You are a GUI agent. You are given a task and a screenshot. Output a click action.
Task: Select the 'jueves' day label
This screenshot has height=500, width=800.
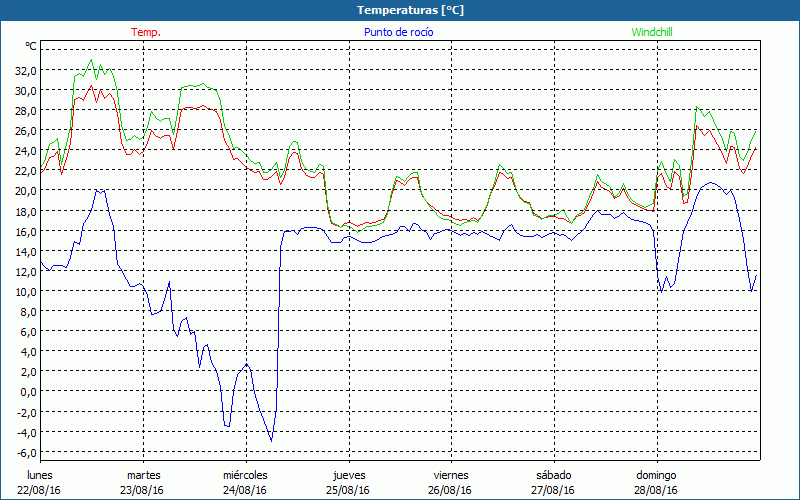coord(348,475)
